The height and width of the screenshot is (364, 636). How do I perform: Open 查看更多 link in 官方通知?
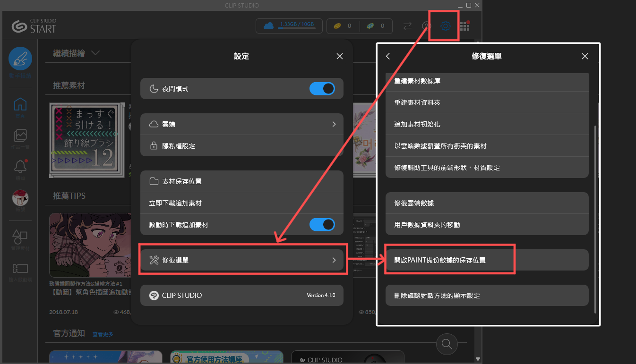(x=103, y=334)
